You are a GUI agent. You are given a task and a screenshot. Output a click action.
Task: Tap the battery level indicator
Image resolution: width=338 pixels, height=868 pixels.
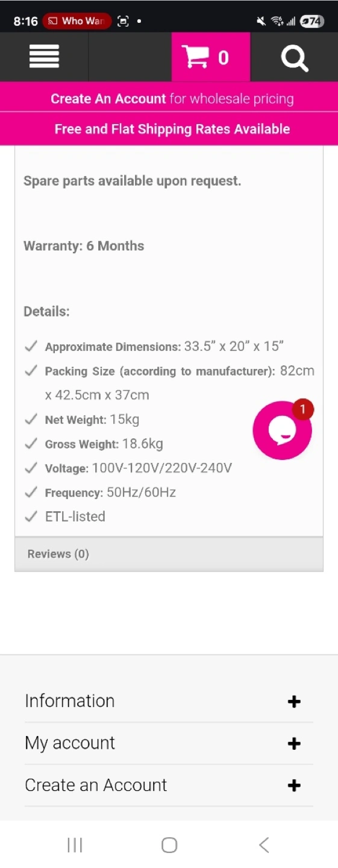coord(312,21)
